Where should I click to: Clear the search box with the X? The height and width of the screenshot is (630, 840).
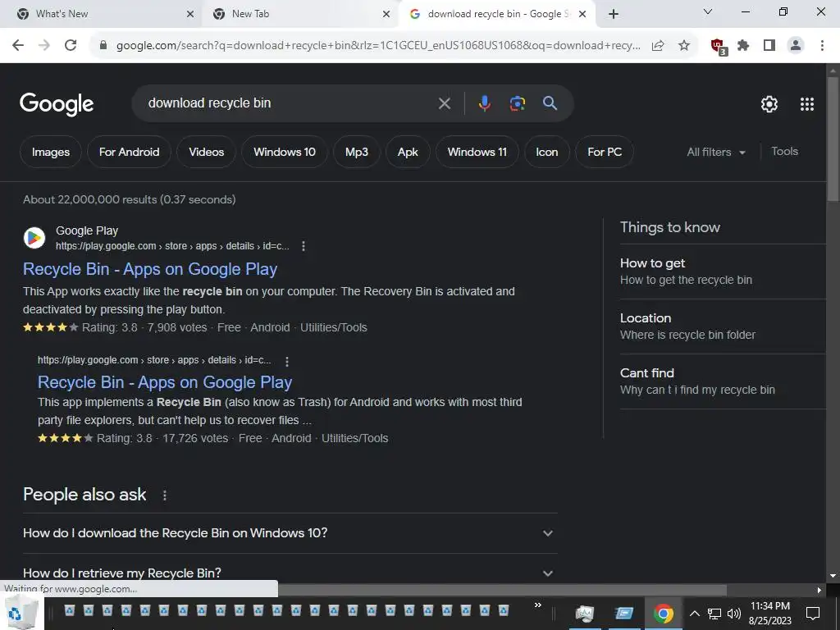click(444, 103)
